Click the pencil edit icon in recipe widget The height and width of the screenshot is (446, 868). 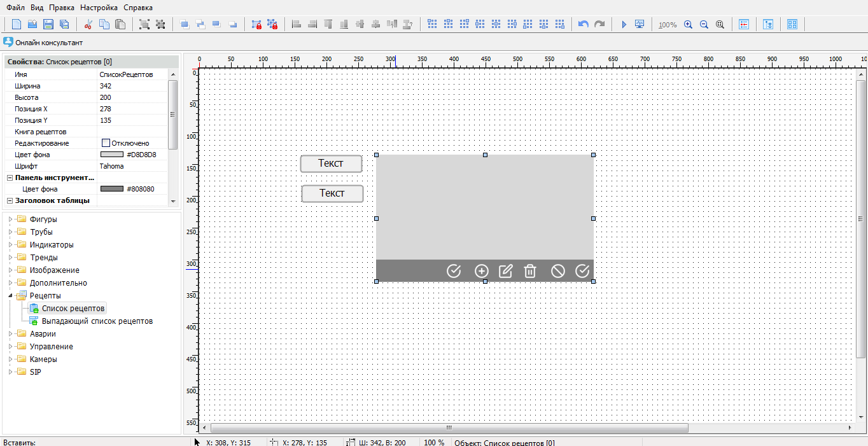click(x=505, y=272)
